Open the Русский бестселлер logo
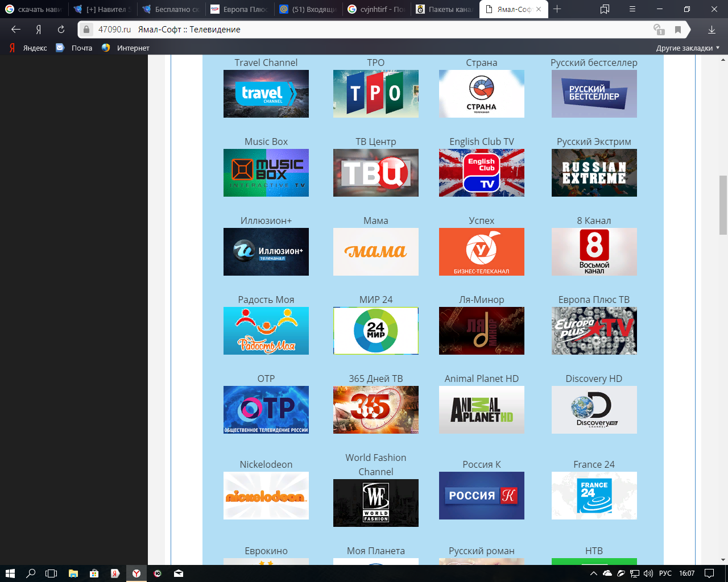Viewport: 728px width, 582px height. pyautogui.click(x=594, y=94)
